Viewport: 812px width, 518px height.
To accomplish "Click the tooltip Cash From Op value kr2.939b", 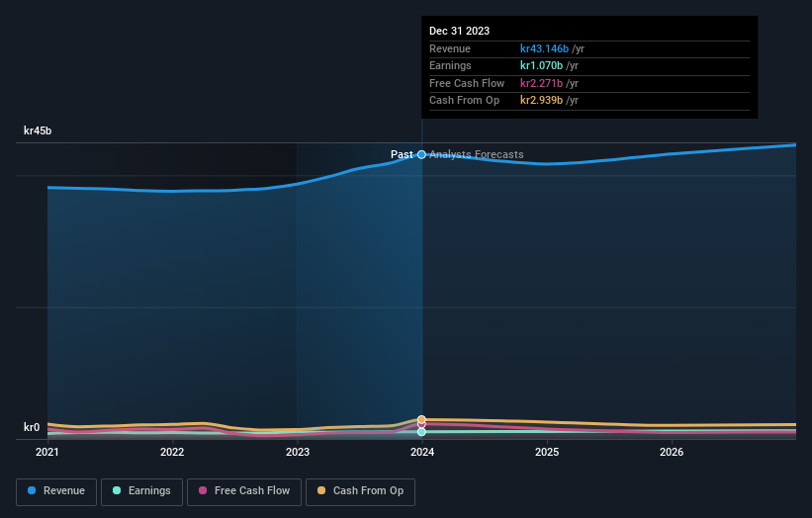I will [541, 101].
